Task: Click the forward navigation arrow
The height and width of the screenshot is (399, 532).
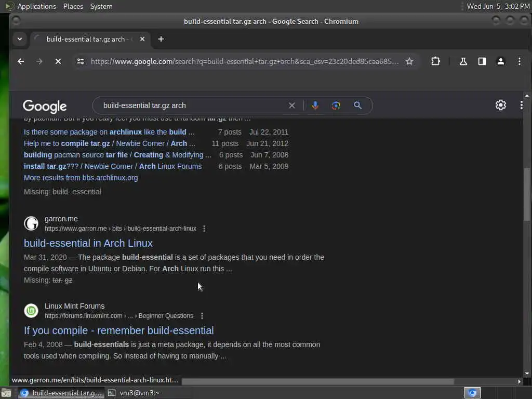Action: pyautogui.click(x=39, y=61)
